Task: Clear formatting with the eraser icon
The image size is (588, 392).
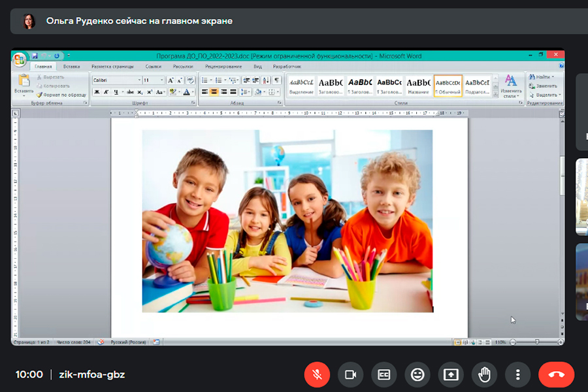Action: 191,80
